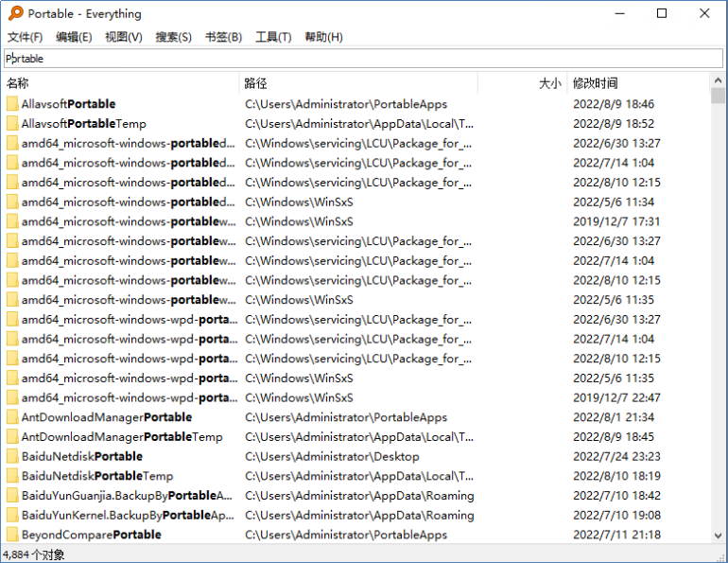Screen dimensions: 728x563
Task: Select the BeyondComparePortable result name
Action: coord(91,535)
